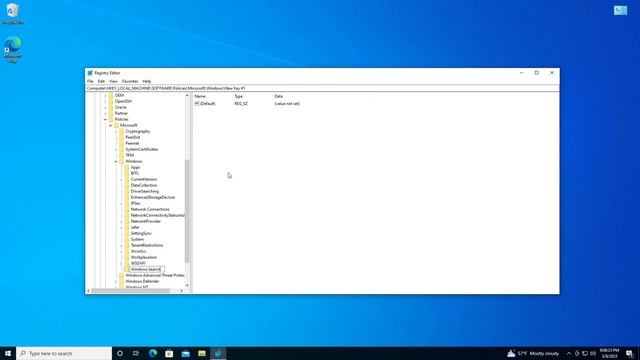Collapse the Microsoft key under Policies

pyautogui.click(x=111, y=125)
